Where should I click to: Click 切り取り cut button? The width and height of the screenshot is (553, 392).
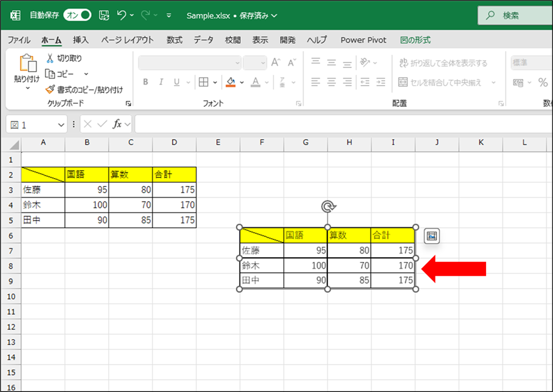point(64,58)
